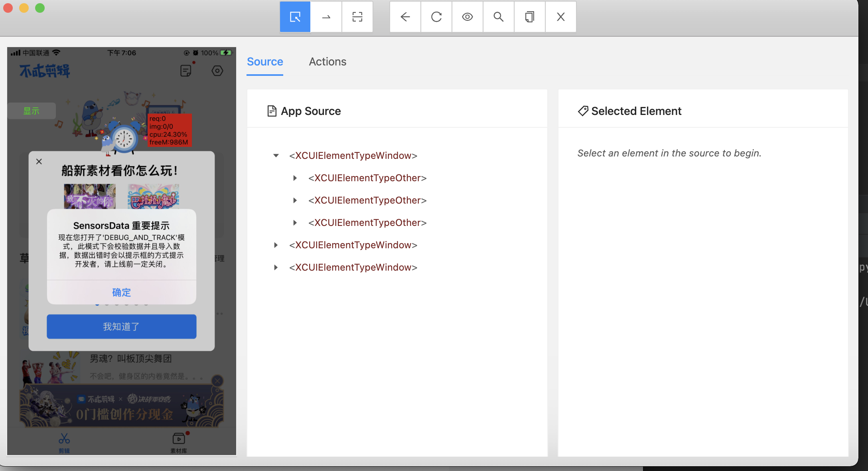This screenshot has width=868, height=471.
Task: Expand the second XCUIElementTypeWindow node
Action: click(276, 245)
